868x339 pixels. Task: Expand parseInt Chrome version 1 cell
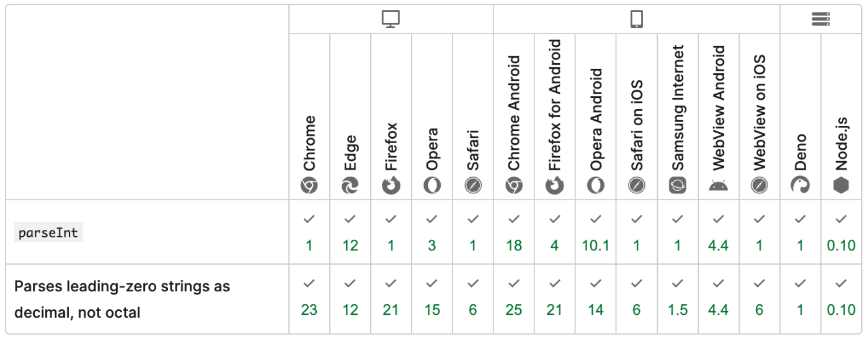pos(309,232)
